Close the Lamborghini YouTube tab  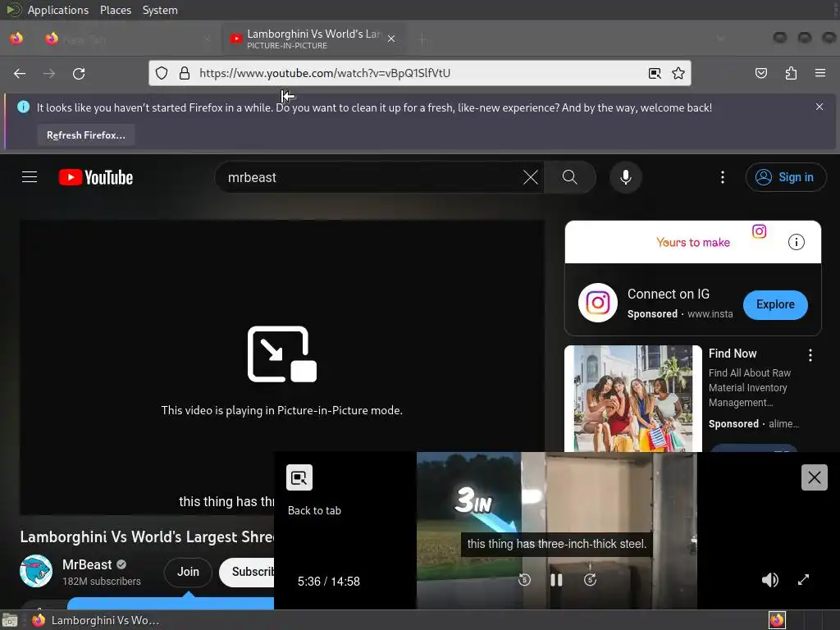391,39
